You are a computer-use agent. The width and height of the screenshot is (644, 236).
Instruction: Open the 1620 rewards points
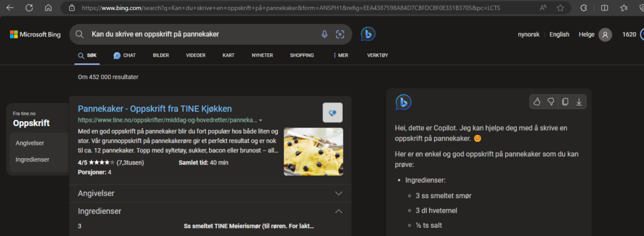pos(629,35)
